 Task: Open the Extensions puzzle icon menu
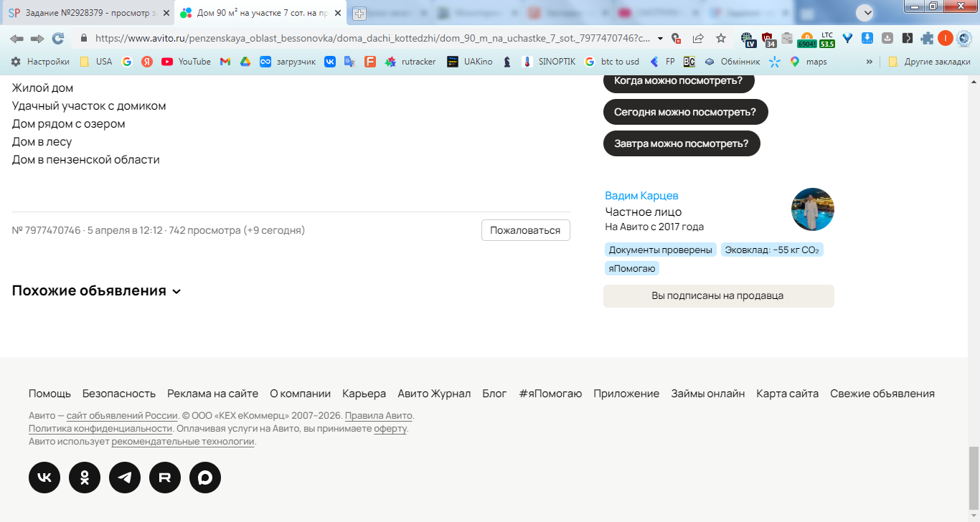[928, 38]
